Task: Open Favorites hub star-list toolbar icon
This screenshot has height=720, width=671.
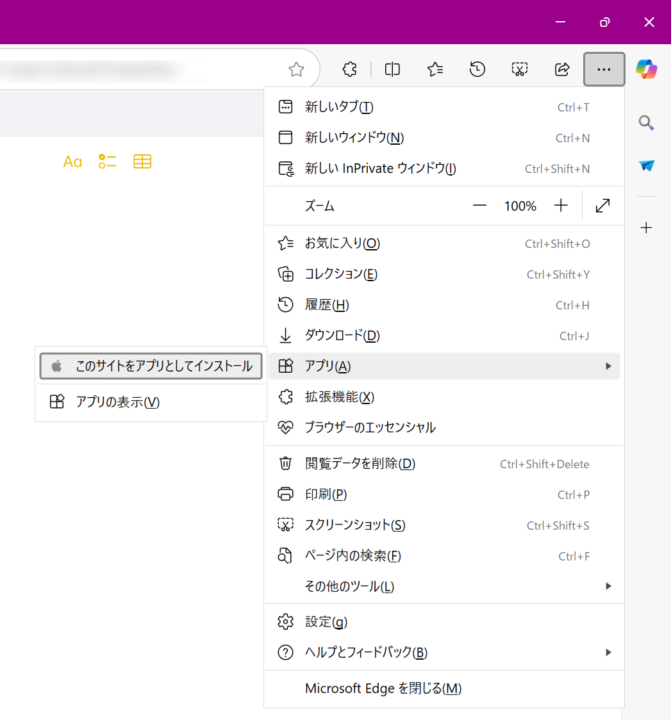Action: [x=435, y=69]
